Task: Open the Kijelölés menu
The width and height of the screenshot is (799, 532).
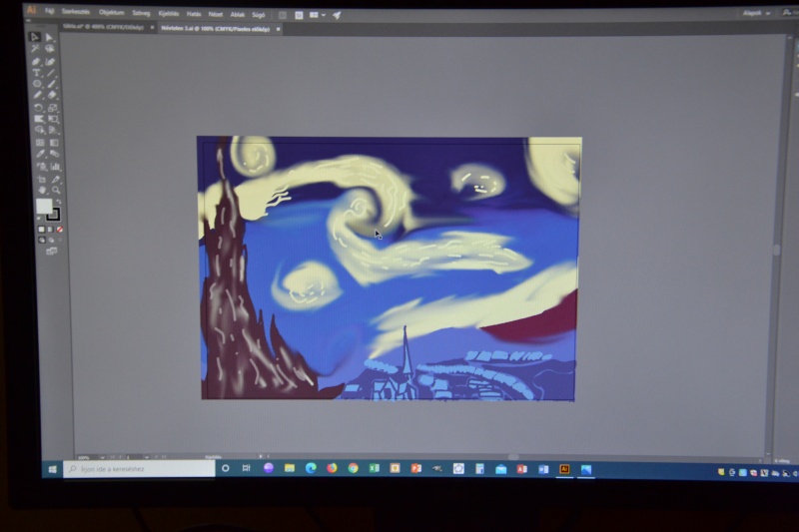Action: pyautogui.click(x=169, y=14)
